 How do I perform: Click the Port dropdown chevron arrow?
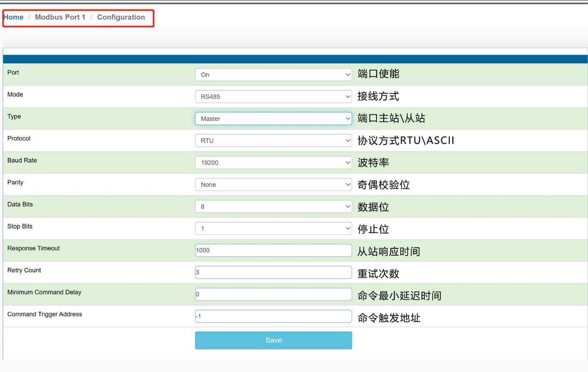348,75
